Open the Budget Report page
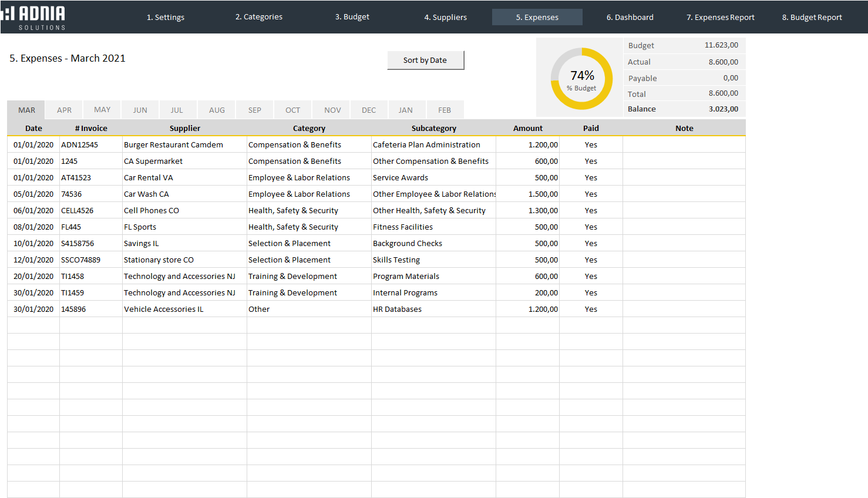 pyautogui.click(x=812, y=18)
